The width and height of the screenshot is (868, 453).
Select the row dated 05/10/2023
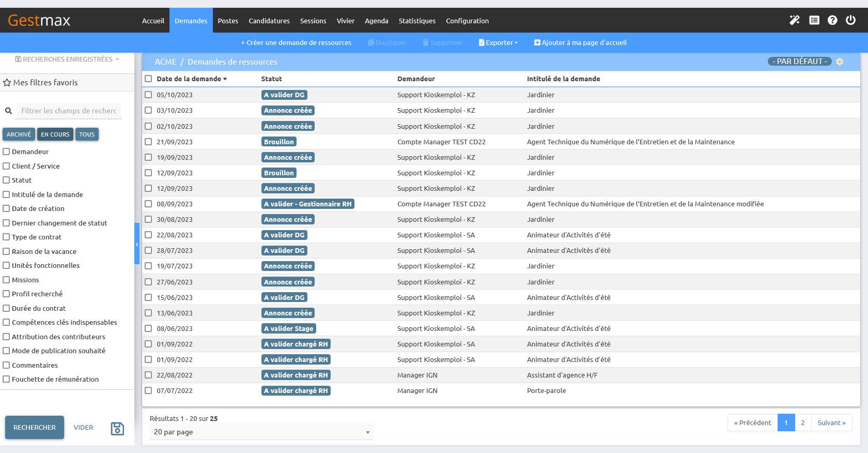click(x=148, y=95)
